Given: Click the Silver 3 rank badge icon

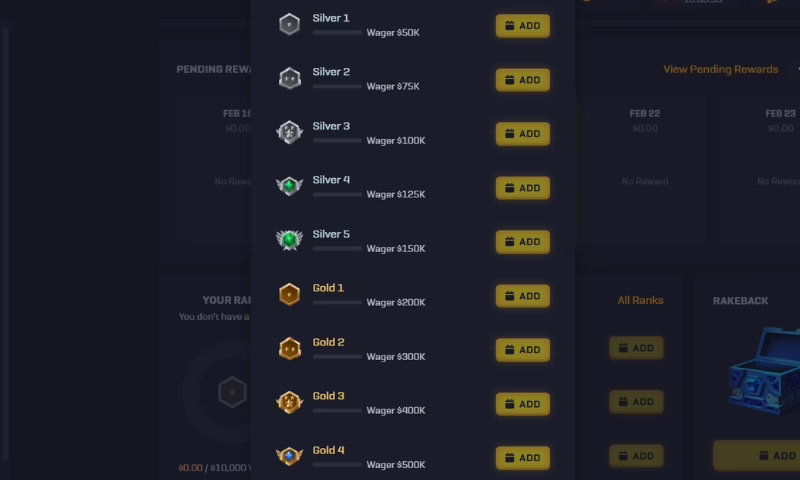Looking at the screenshot, I should coord(289,133).
